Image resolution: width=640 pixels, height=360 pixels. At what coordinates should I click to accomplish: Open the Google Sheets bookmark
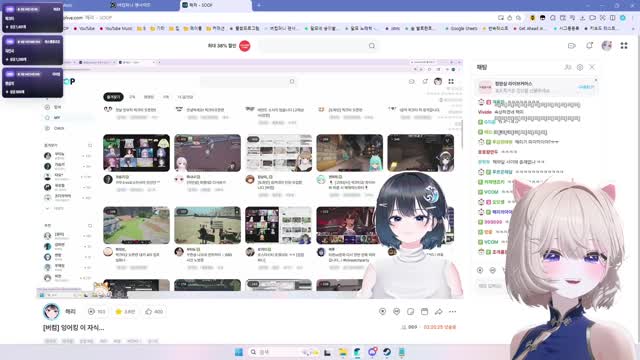pos(461,29)
